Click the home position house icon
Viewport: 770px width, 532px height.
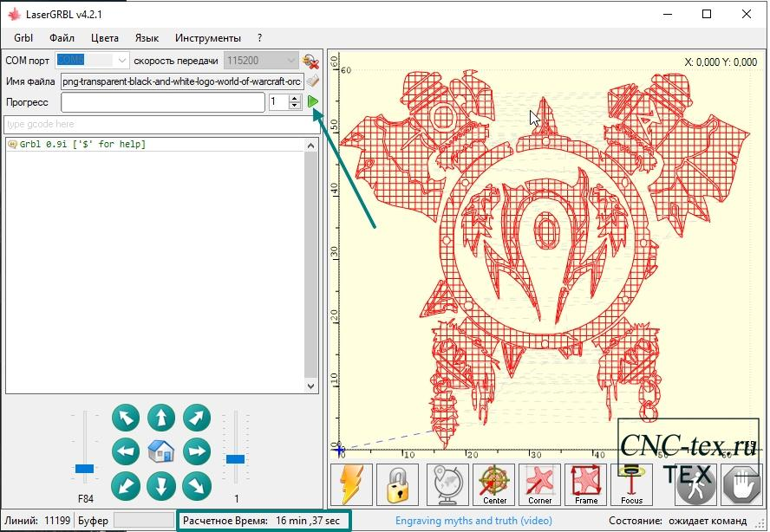click(161, 451)
